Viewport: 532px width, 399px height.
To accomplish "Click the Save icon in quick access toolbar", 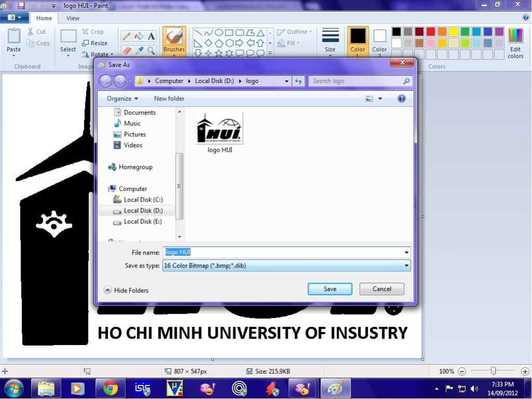I will tap(21, 5).
